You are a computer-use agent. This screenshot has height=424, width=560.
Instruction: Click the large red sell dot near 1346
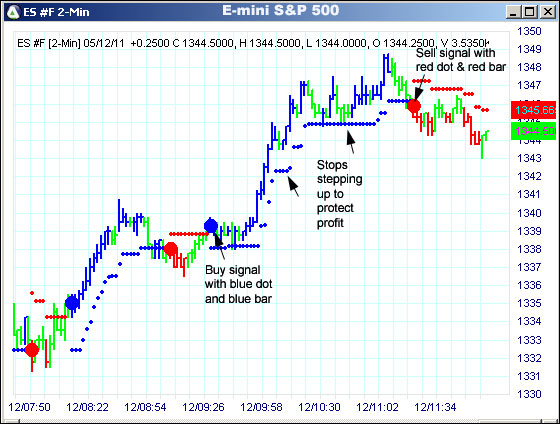tap(414, 106)
